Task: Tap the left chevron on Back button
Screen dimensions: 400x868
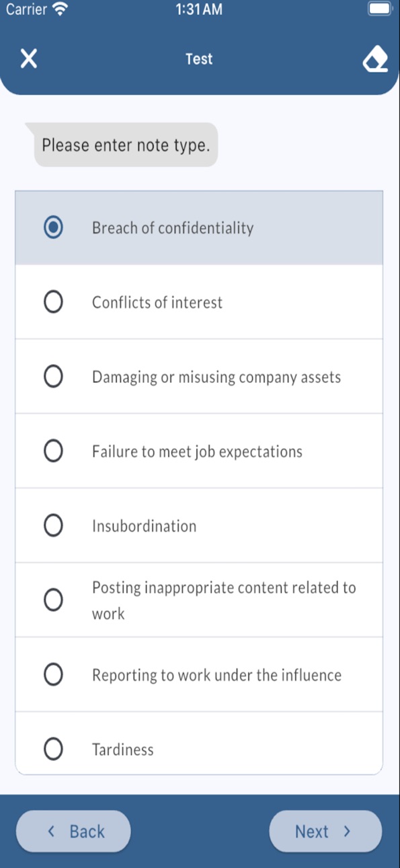Action: point(51,831)
